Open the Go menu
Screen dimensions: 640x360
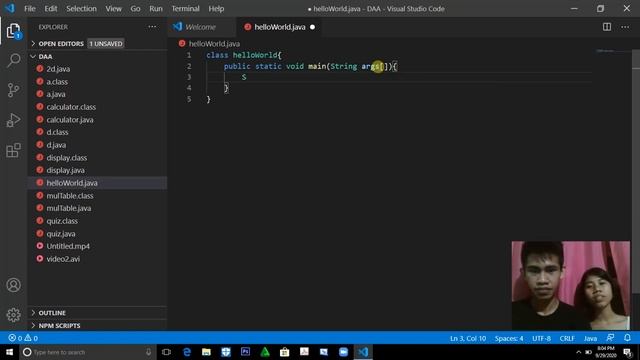click(x=135, y=9)
